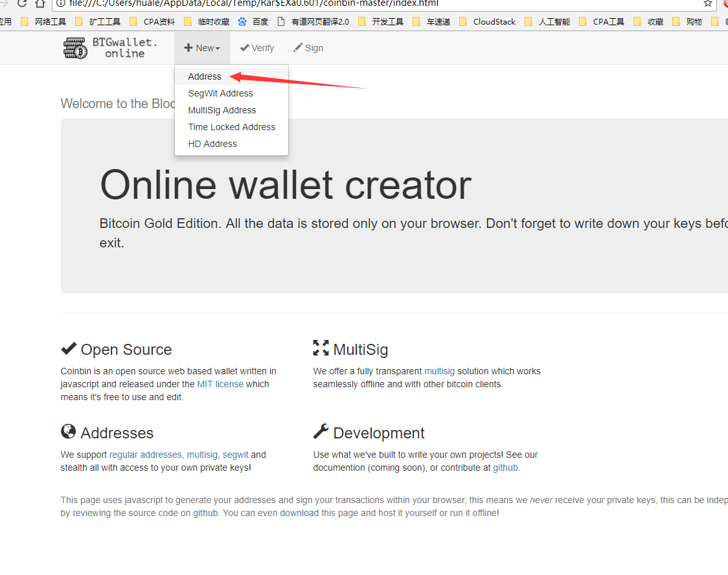The width and height of the screenshot is (728, 575).
Task: Open the Sign tab
Action: 308,48
